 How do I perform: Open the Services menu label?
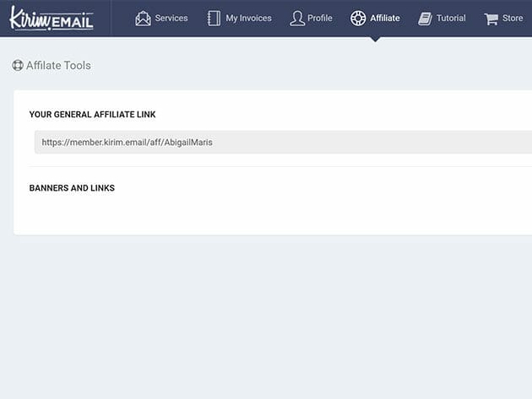click(171, 19)
